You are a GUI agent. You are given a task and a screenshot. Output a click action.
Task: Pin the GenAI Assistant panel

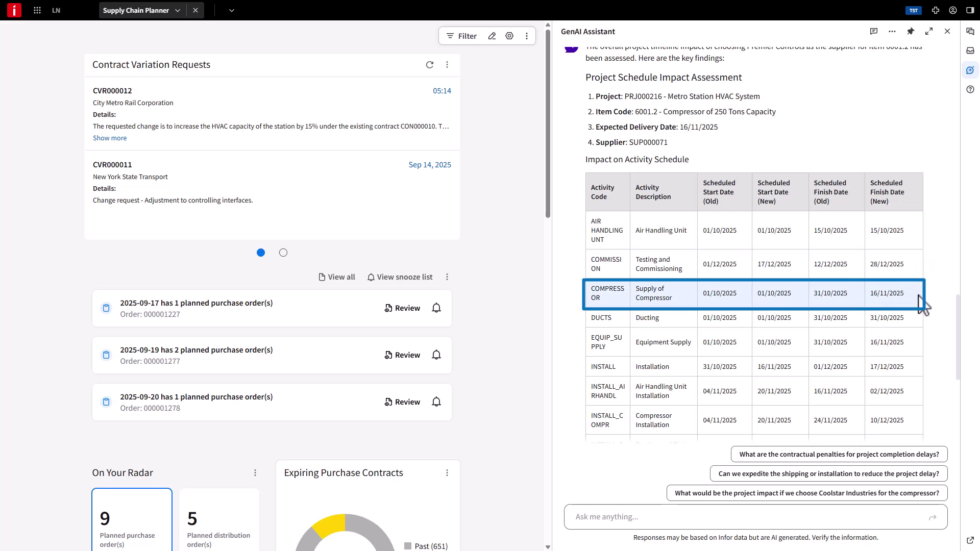pos(911,32)
